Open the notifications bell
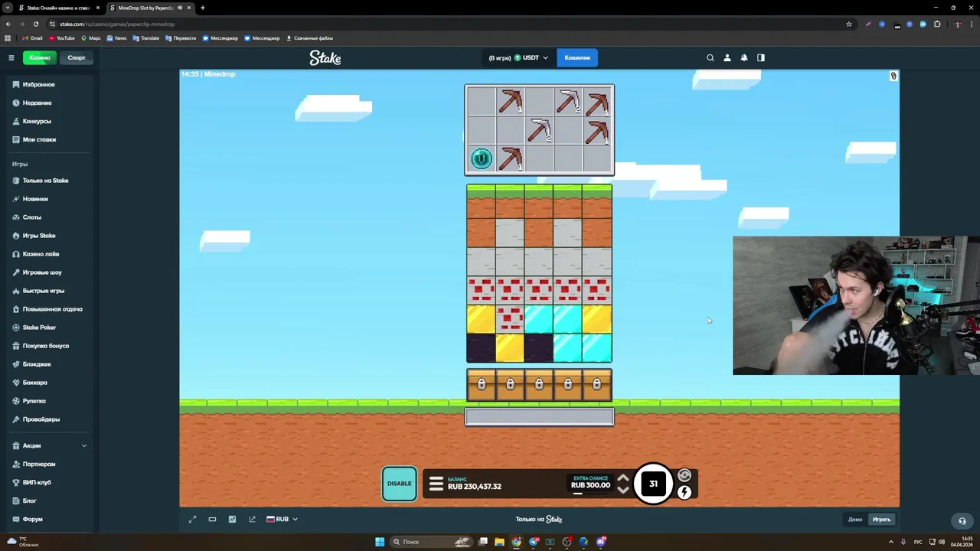 pyautogui.click(x=744, y=57)
